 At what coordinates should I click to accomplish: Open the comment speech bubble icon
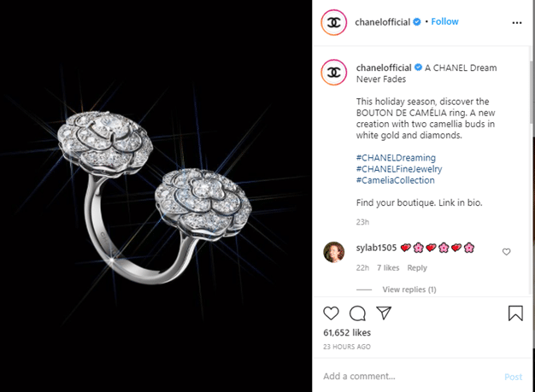(x=357, y=313)
